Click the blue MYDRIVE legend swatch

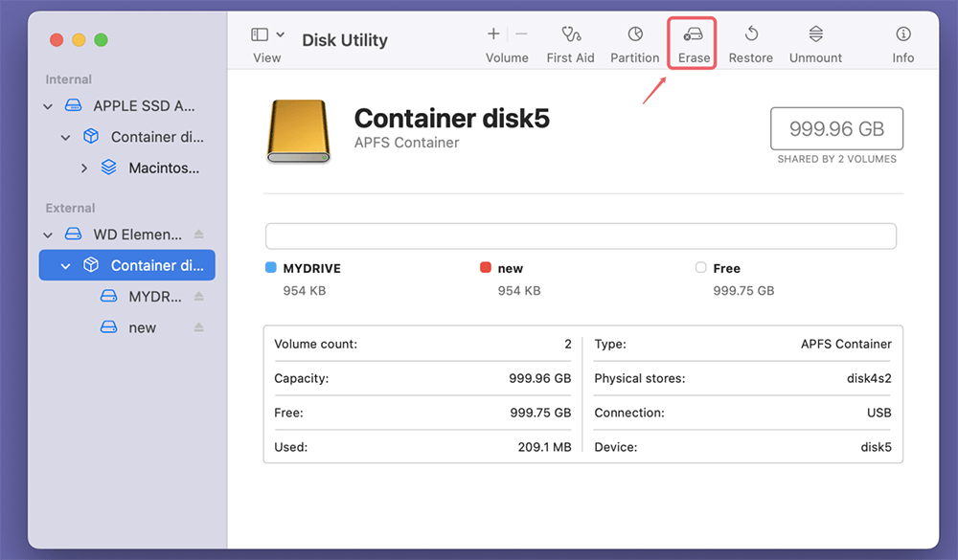(269, 268)
